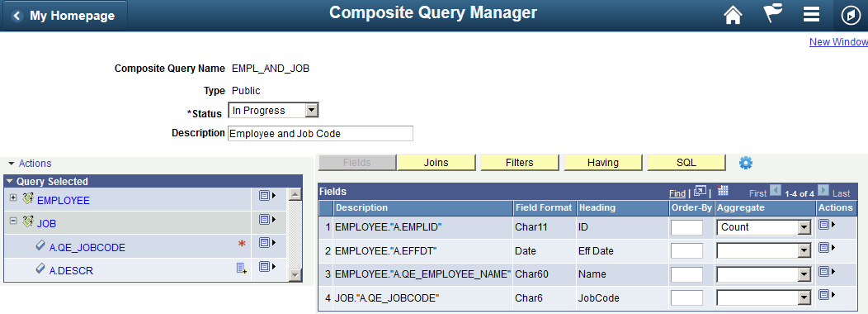868x314 pixels.
Task: Open actions icon for EMPLOYEE."A.EFFDT" row
Action: [x=826, y=249]
